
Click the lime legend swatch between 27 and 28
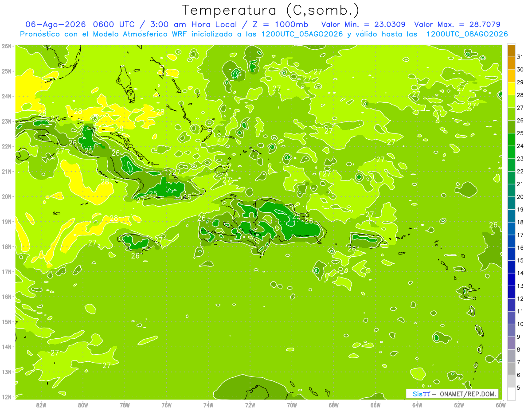point(511,101)
